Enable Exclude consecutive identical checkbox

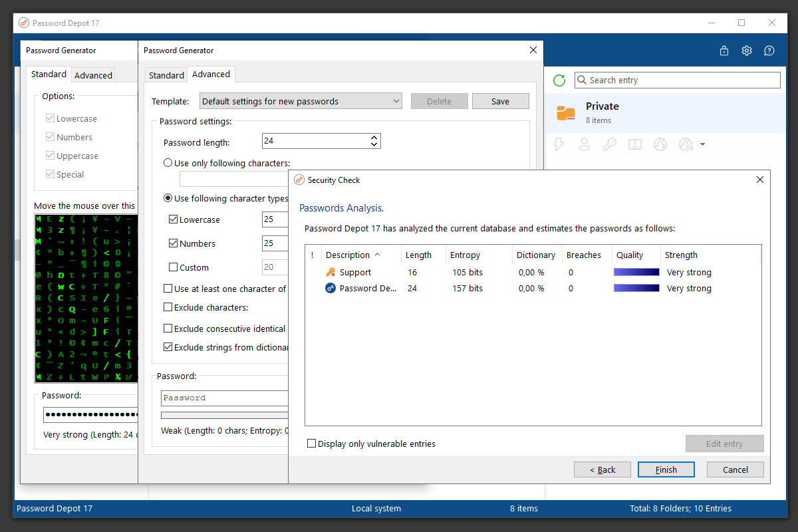click(168, 329)
